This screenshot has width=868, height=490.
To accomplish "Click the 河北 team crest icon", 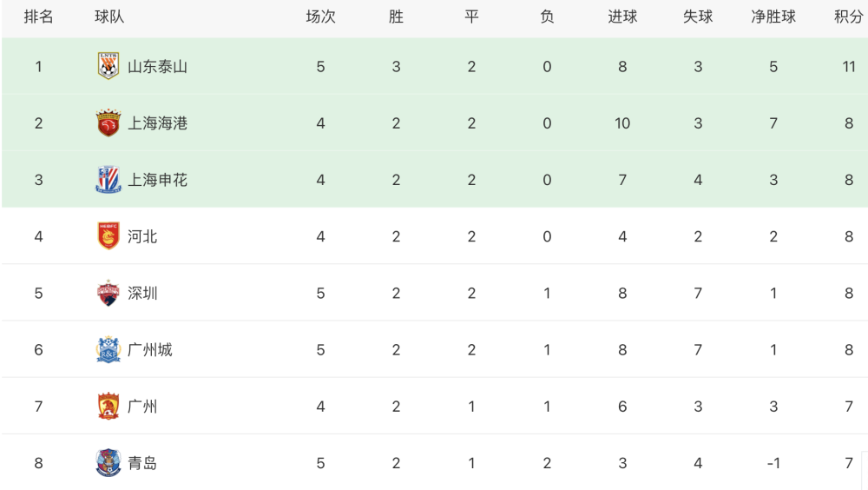I will coord(108,236).
